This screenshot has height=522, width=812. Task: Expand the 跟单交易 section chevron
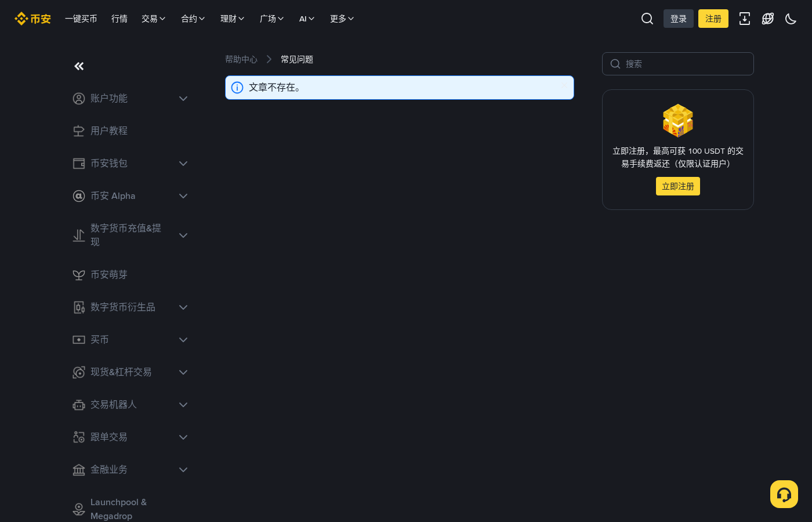tap(183, 437)
